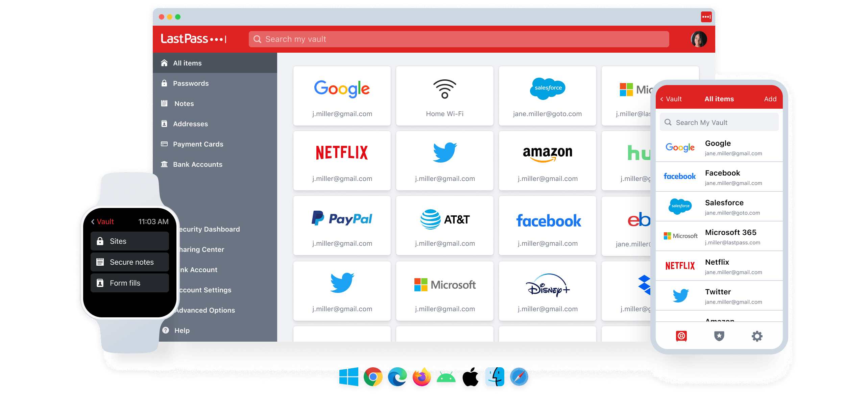Open the Facebook entry on the phone list
This screenshot has width=868, height=397.
pos(719,177)
